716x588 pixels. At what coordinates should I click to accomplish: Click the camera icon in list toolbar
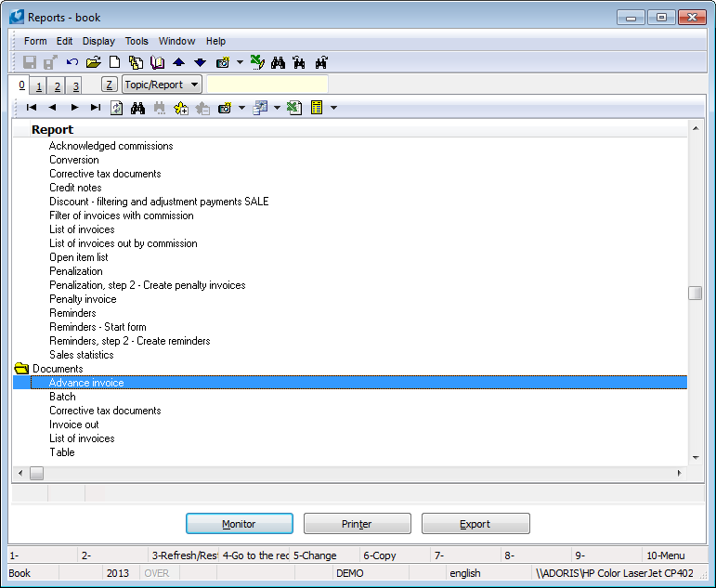(x=225, y=108)
